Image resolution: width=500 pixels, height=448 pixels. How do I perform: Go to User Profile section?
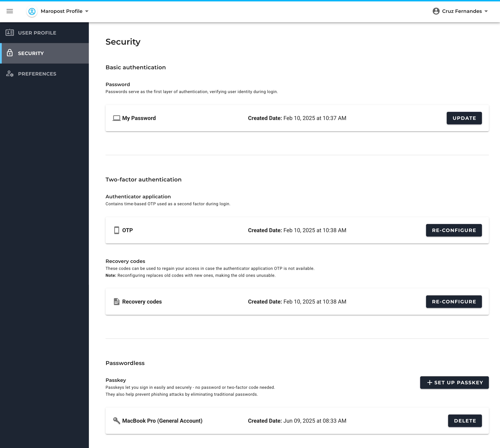(44, 32)
